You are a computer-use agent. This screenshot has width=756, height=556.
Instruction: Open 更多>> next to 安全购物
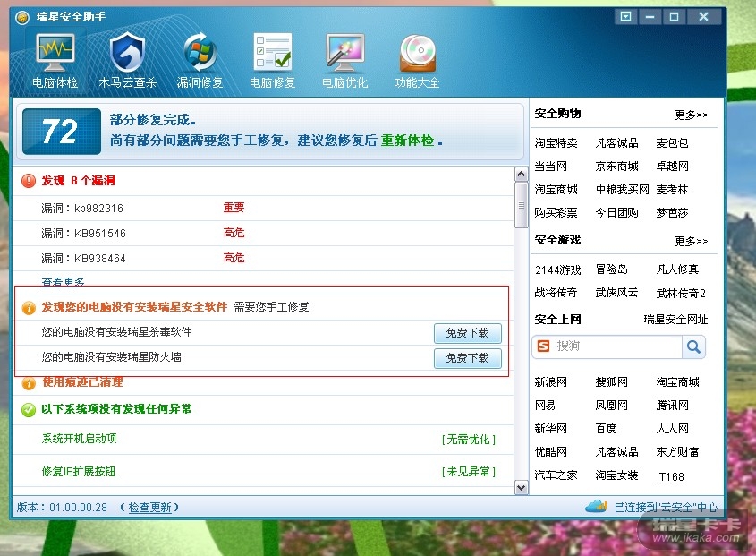(x=691, y=115)
